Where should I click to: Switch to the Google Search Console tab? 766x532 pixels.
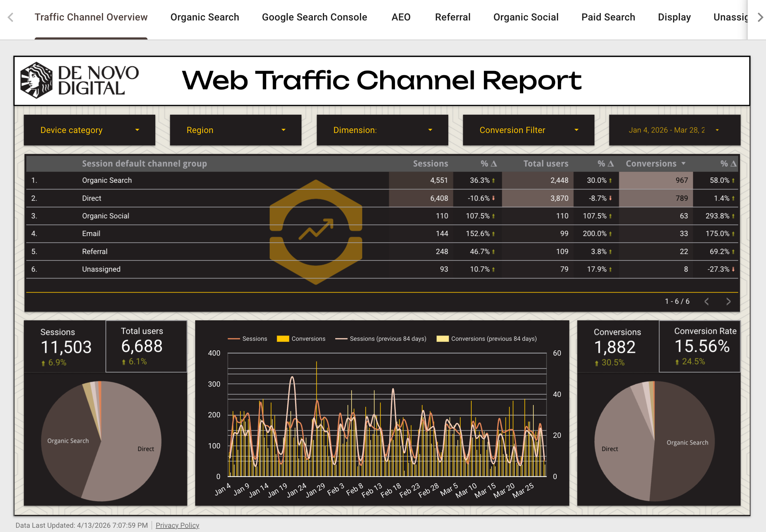click(314, 17)
